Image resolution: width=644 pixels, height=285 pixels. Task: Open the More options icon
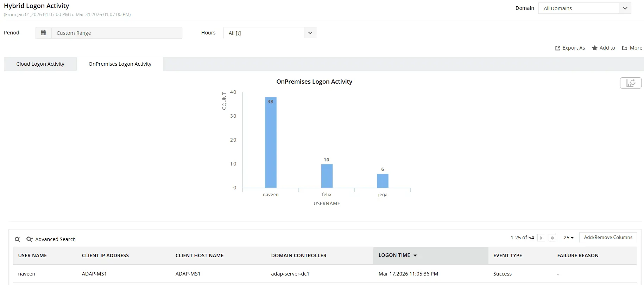pyautogui.click(x=625, y=48)
